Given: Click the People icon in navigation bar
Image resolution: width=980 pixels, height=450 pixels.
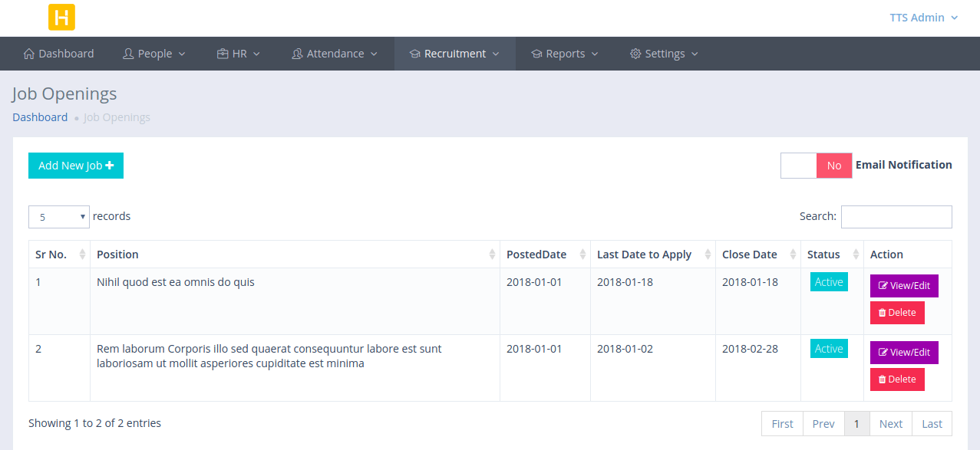Looking at the screenshot, I should pyautogui.click(x=128, y=54).
